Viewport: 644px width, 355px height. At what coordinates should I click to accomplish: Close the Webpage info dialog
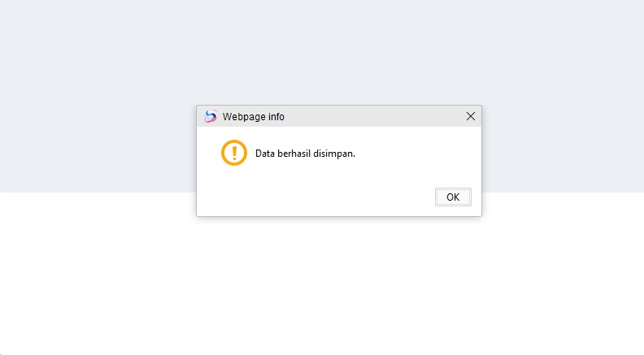(x=470, y=116)
